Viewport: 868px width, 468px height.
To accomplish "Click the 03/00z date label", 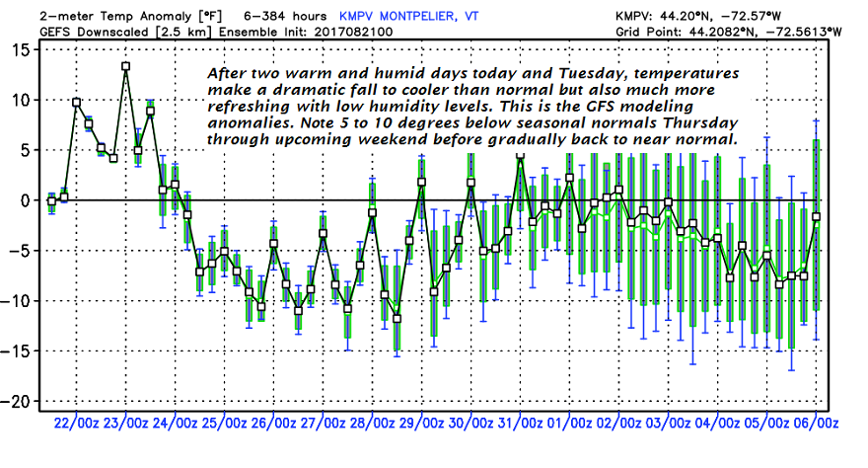I will pos(668,425).
